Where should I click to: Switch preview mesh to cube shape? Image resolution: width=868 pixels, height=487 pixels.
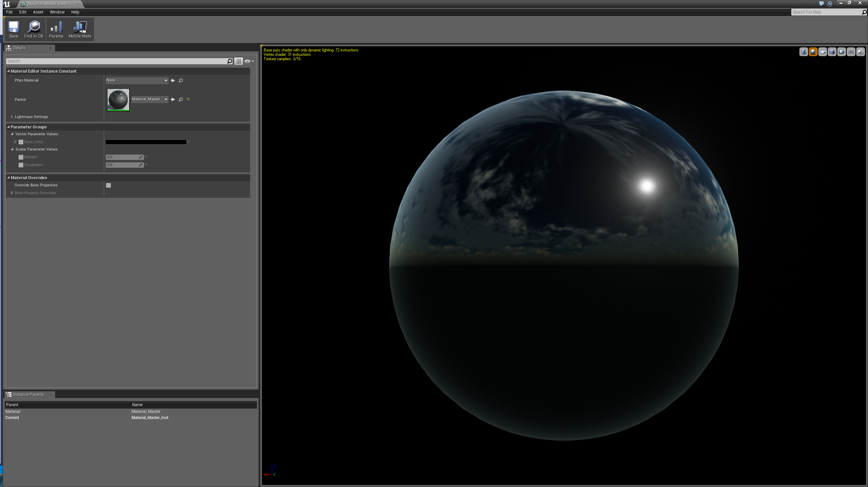(831, 52)
